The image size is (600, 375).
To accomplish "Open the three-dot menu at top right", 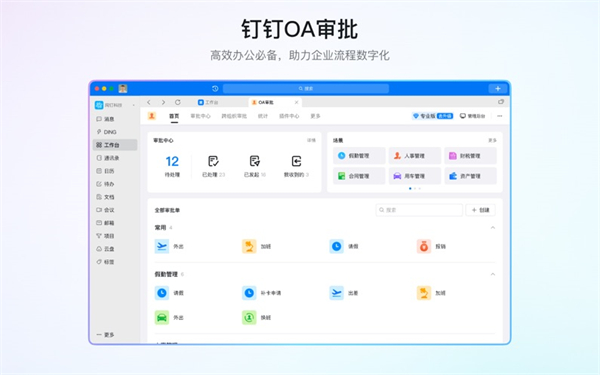I will click(x=500, y=116).
